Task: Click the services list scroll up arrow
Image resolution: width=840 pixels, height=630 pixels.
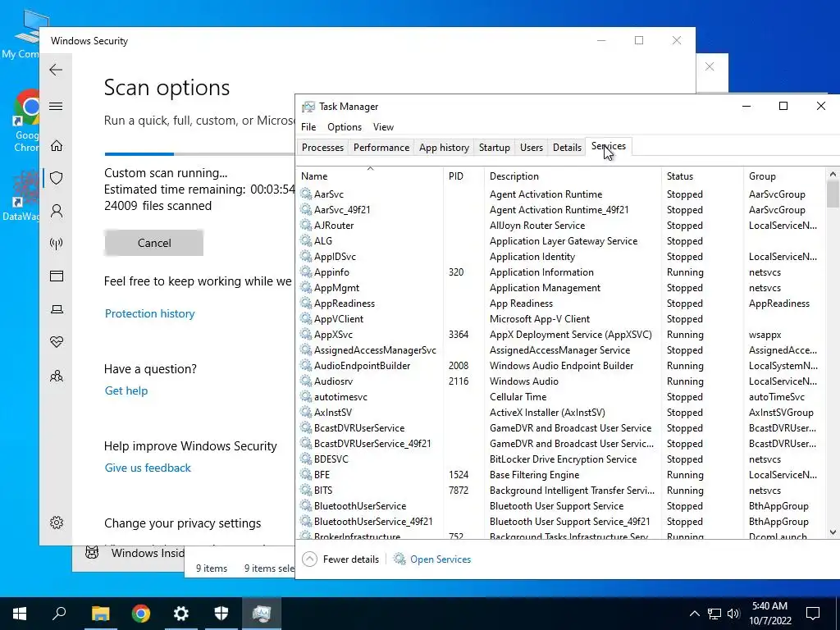Action: click(x=833, y=174)
